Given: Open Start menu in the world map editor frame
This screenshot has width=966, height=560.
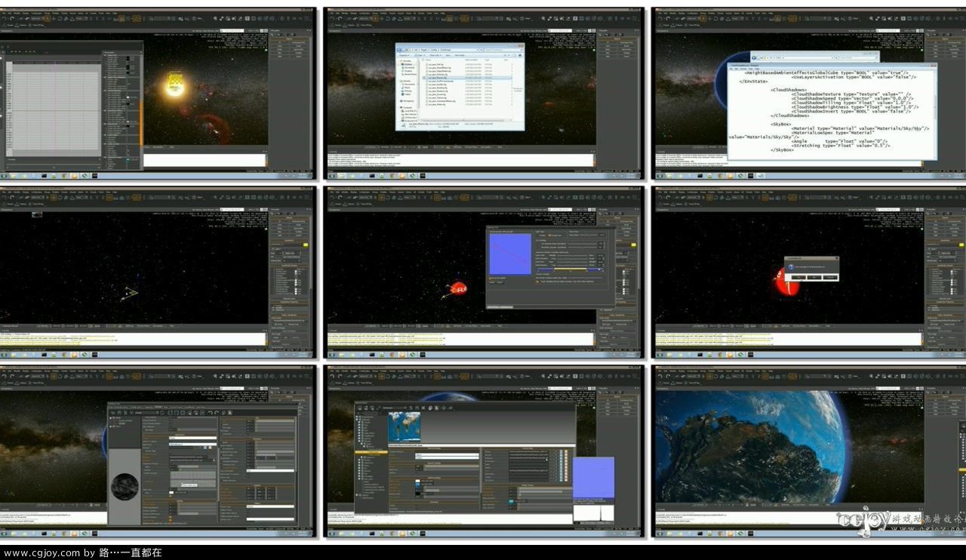Looking at the screenshot, I should pyautogui.click(x=331, y=532).
